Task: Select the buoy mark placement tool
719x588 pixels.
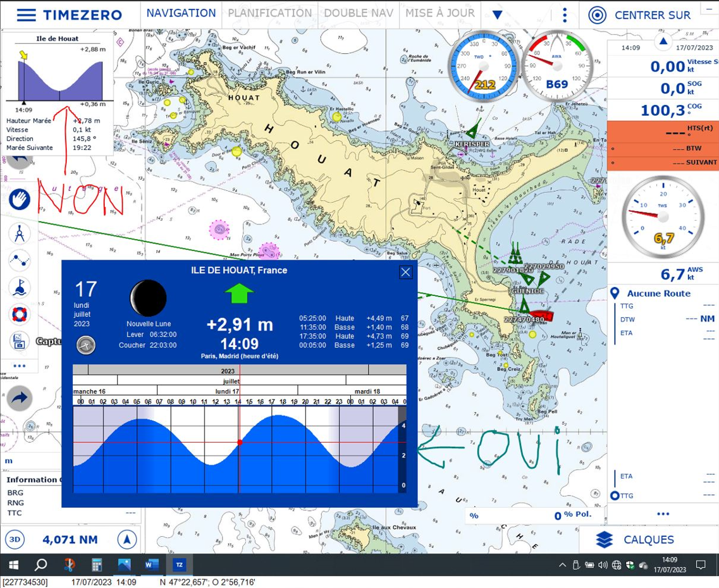Action: pos(19,287)
